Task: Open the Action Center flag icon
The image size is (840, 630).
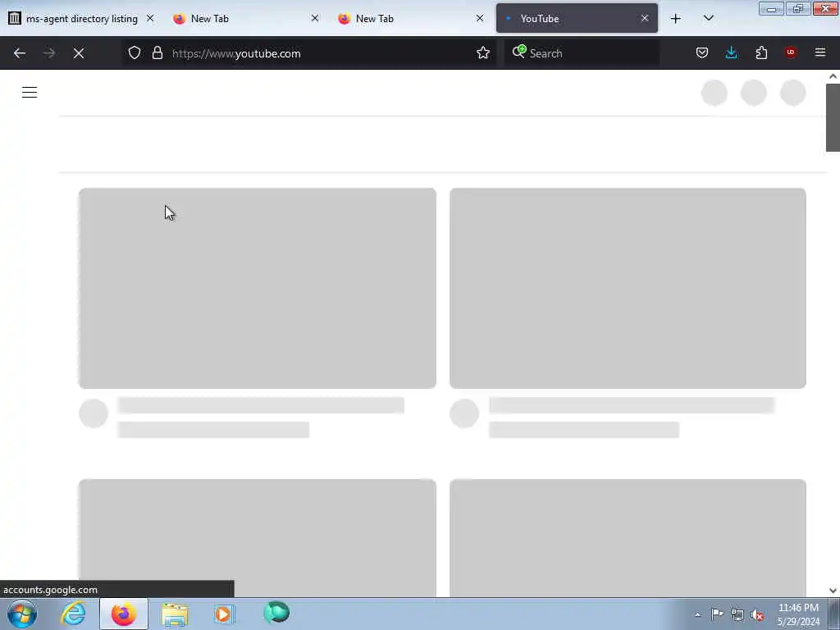Action: [x=717, y=614]
